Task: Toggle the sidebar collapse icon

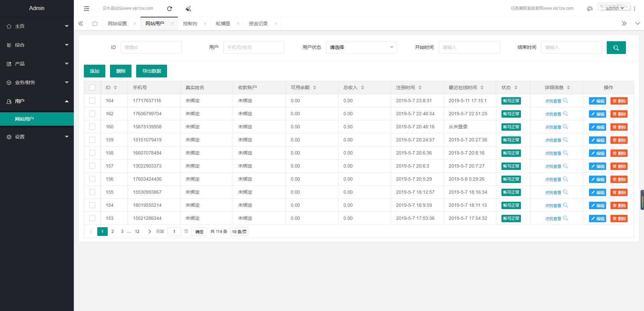Action: [x=87, y=8]
